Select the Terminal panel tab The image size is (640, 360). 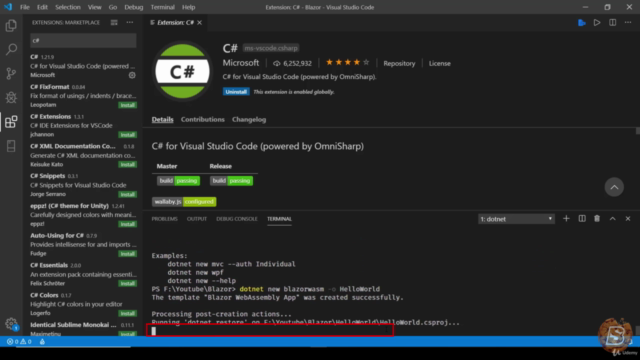point(279,219)
